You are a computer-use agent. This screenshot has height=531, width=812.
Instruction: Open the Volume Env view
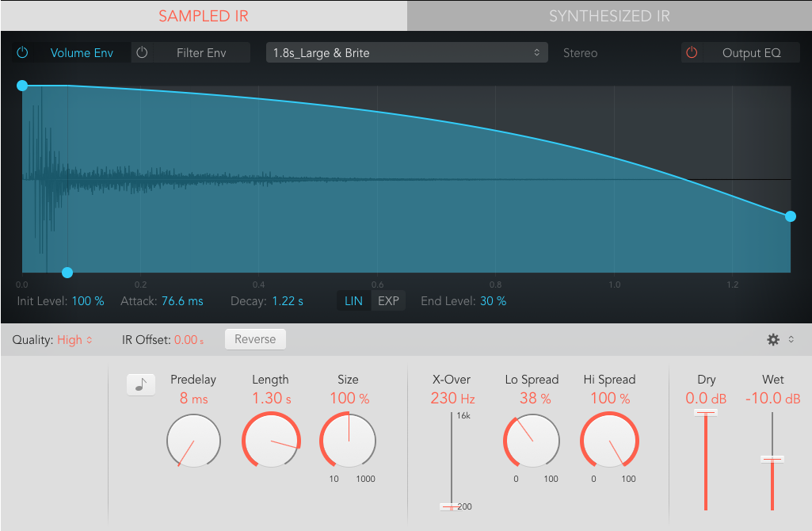[x=82, y=53]
